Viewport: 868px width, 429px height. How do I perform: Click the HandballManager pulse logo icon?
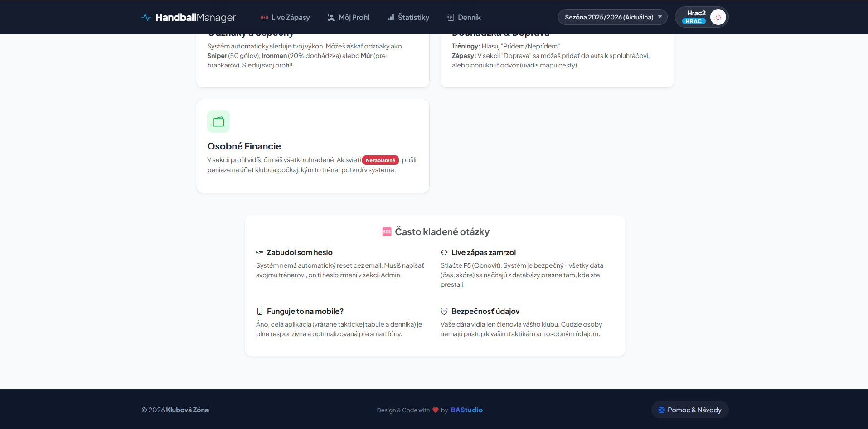[x=146, y=17]
